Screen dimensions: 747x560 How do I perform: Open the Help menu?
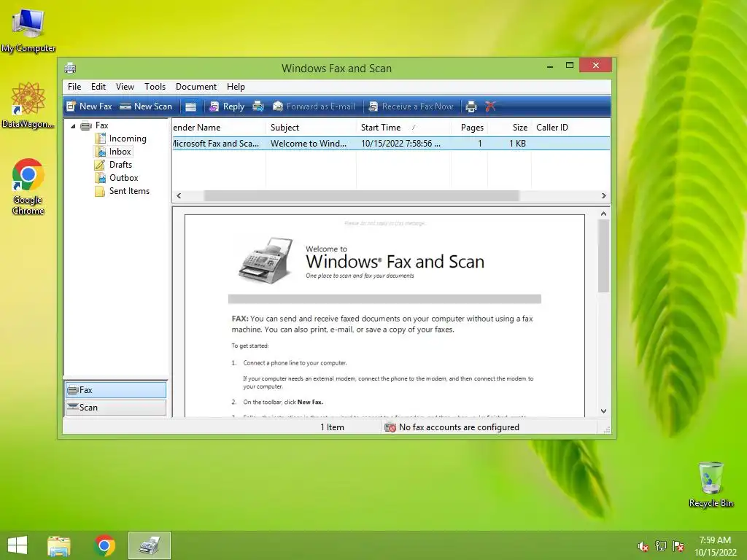point(236,87)
